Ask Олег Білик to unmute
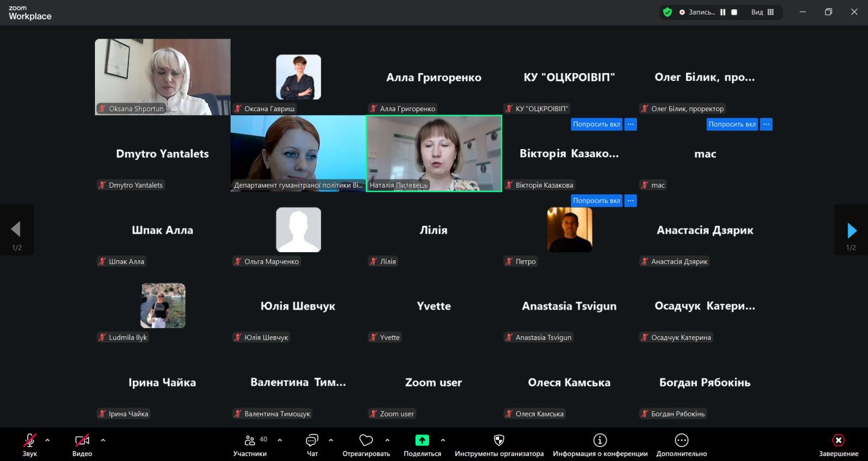Image resolution: width=868 pixels, height=461 pixels. 732,124
